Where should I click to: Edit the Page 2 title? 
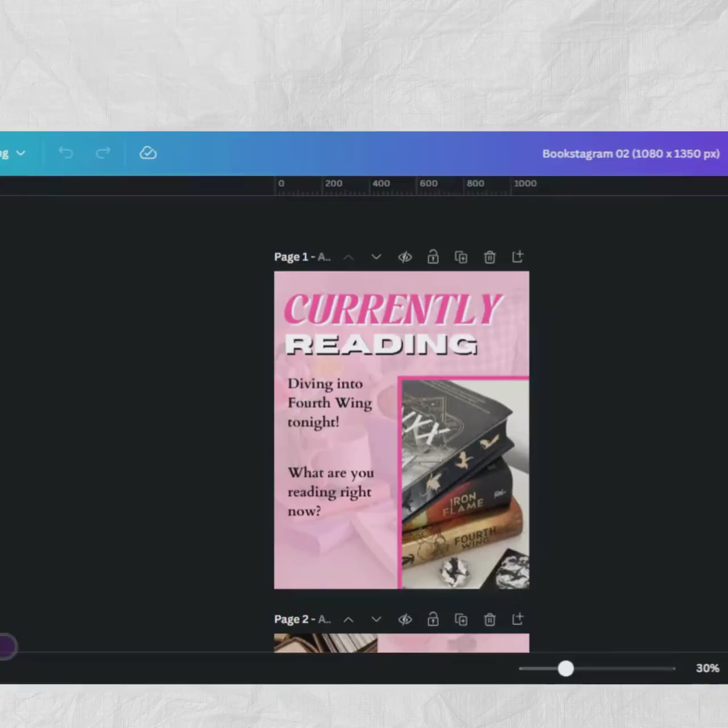(x=302, y=619)
